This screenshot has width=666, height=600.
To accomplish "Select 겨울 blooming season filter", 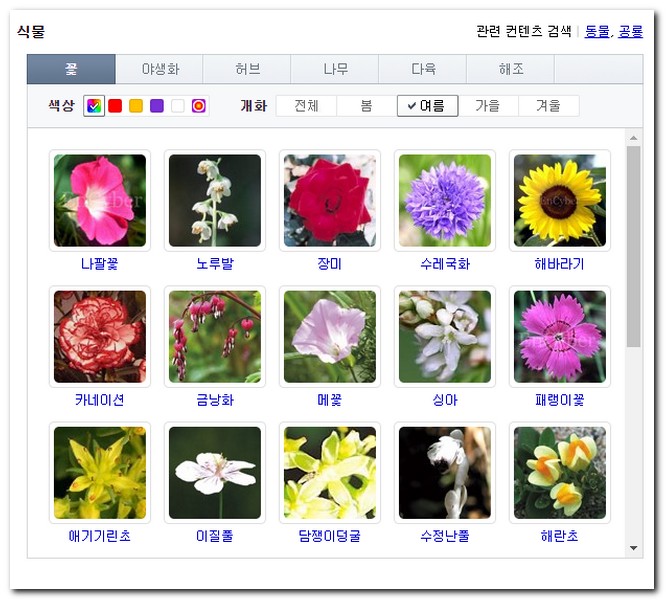I will coord(548,106).
